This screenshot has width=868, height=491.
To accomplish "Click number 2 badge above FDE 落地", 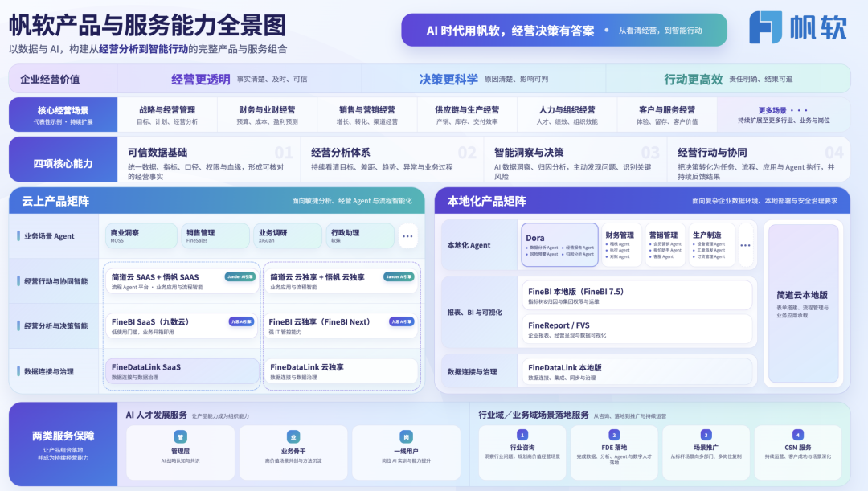I will coord(614,435).
